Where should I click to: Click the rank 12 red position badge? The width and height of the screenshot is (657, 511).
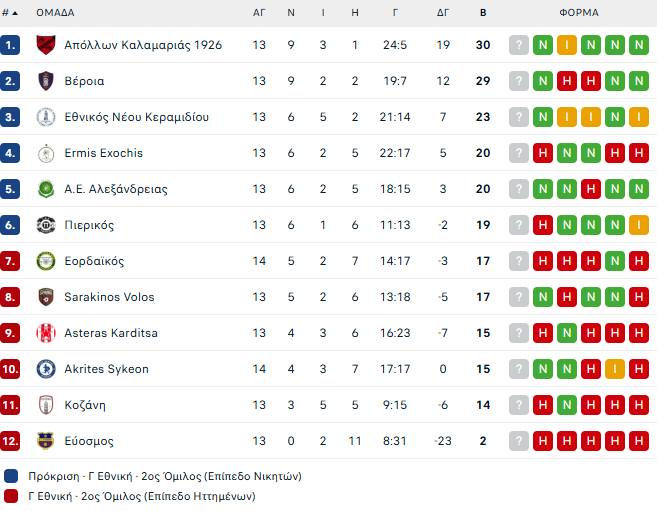click(x=11, y=441)
